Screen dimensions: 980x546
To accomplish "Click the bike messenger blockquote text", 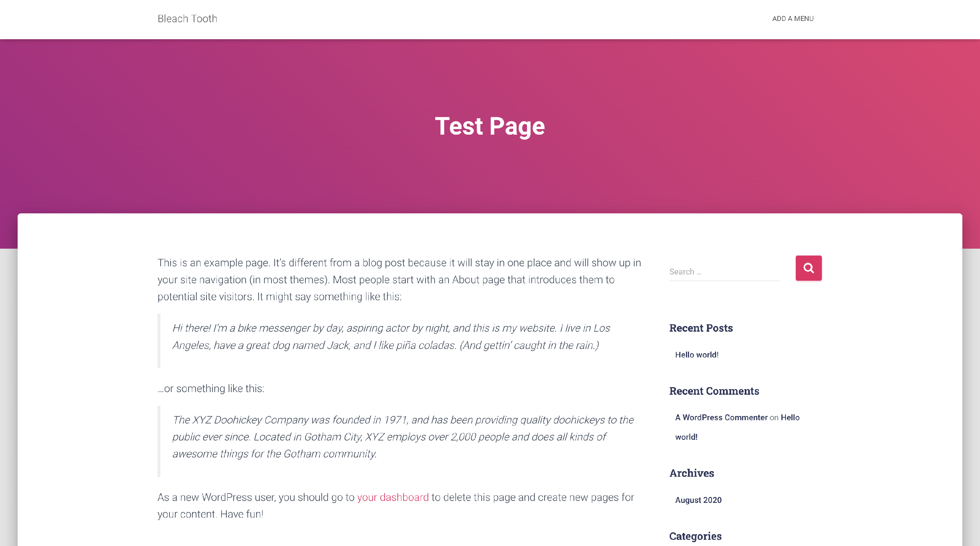I will [391, 337].
